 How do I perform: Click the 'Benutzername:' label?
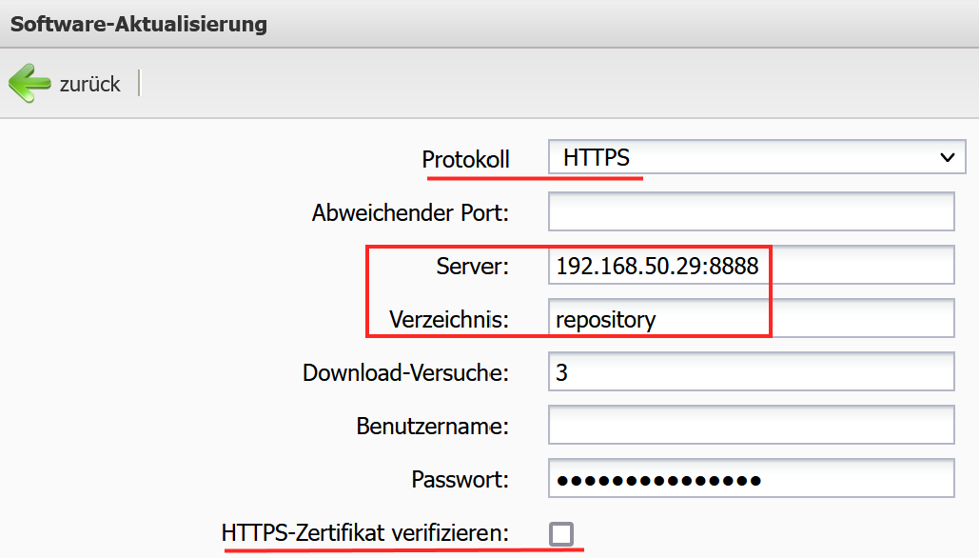(x=432, y=426)
